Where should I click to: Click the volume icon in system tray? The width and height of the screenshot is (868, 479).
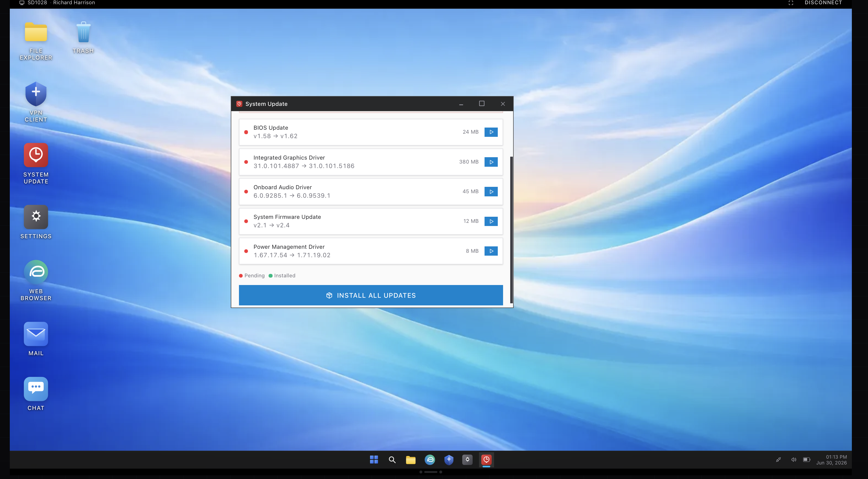(x=794, y=460)
